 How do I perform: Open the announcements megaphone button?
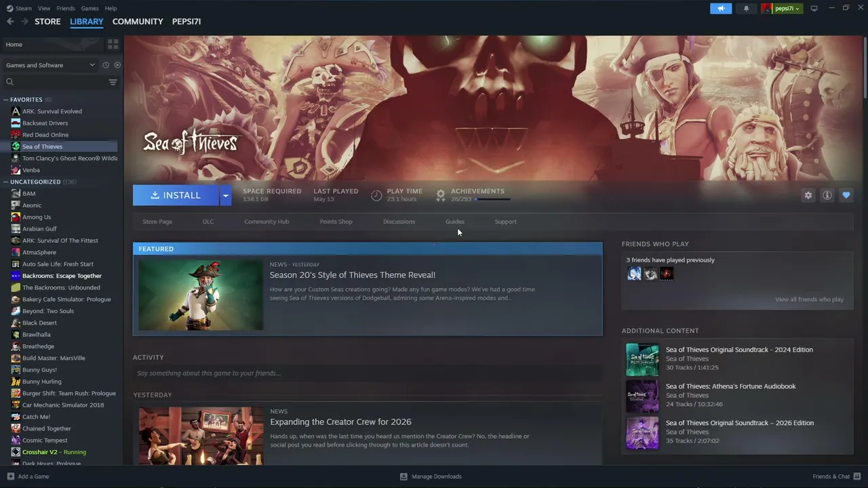point(721,8)
